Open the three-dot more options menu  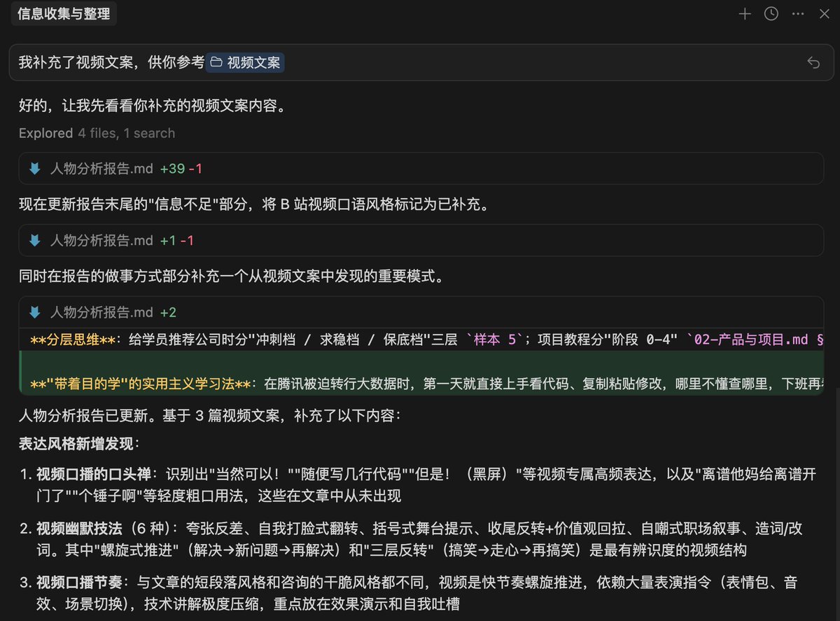click(798, 14)
